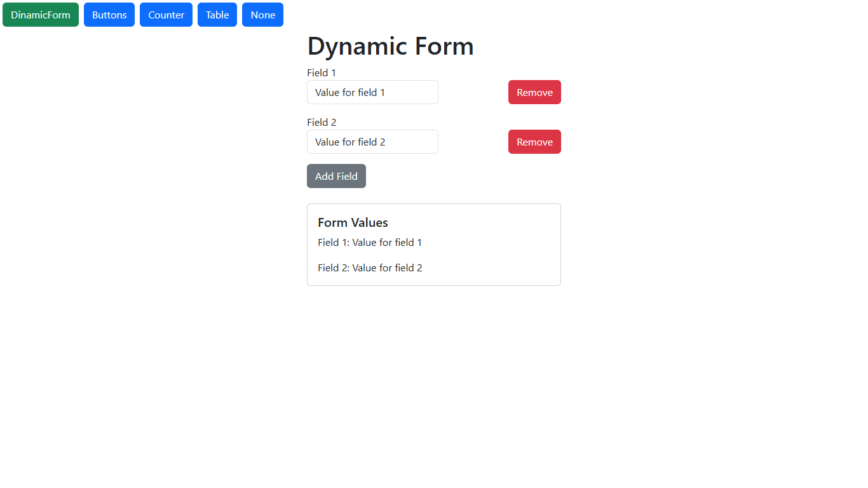Remove Field 1 from the form
The height and width of the screenshot is (488, 868).
tap(534, 92)
